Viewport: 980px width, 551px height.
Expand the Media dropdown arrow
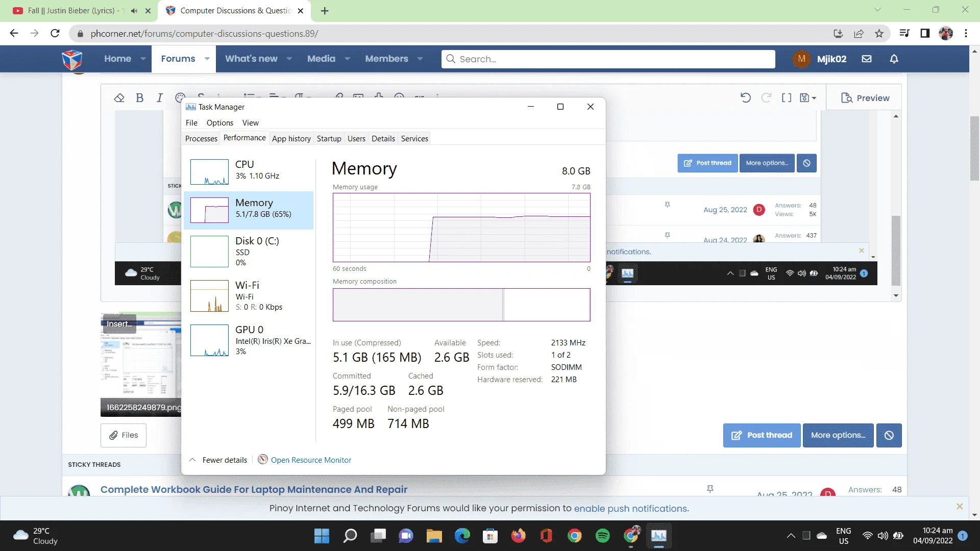point(347,59)
